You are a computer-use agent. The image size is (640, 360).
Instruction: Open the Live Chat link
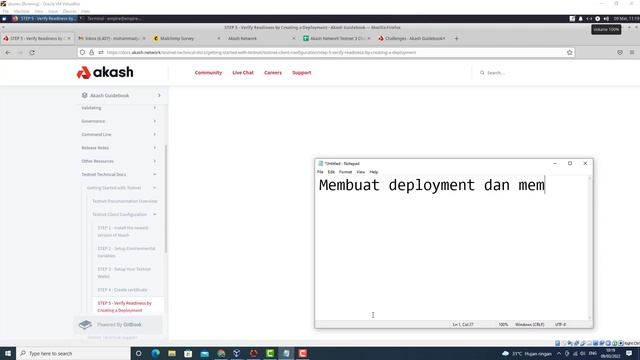tap(243, 73)
